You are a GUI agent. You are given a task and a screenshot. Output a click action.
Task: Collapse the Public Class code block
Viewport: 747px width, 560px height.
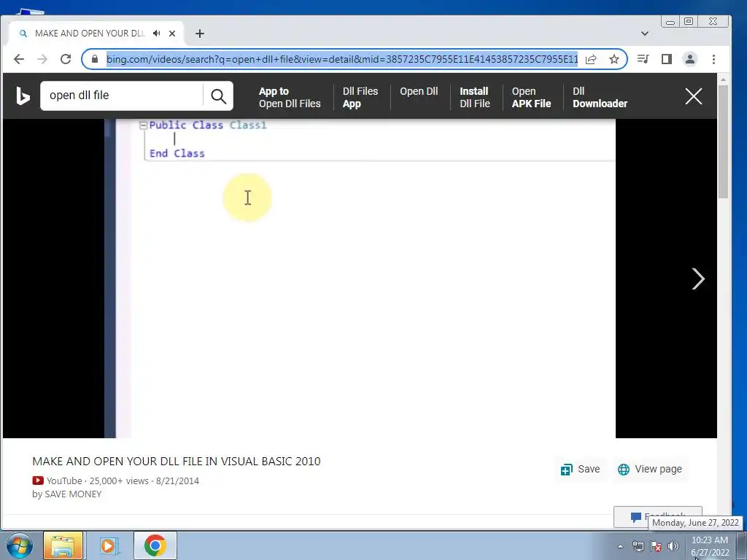[x=144, y=125]
